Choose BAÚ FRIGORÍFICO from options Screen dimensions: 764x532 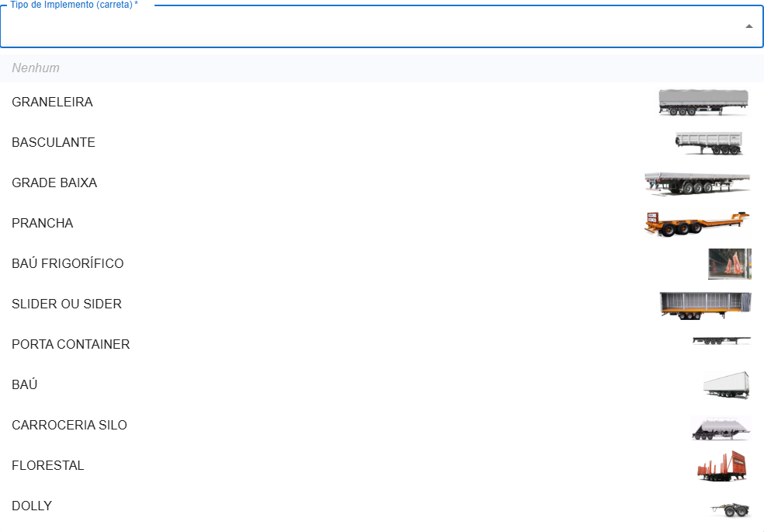68,264
